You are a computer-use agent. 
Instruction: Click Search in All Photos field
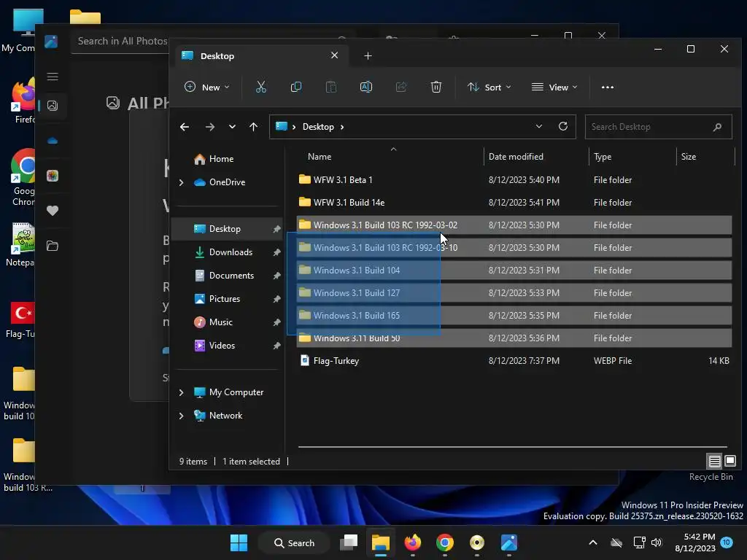(x=123, y=41)
